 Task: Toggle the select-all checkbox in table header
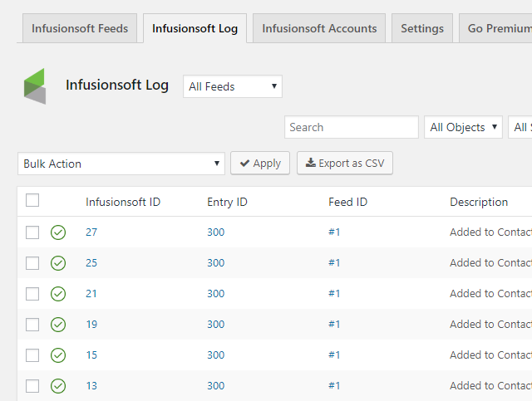coord(32,200)
